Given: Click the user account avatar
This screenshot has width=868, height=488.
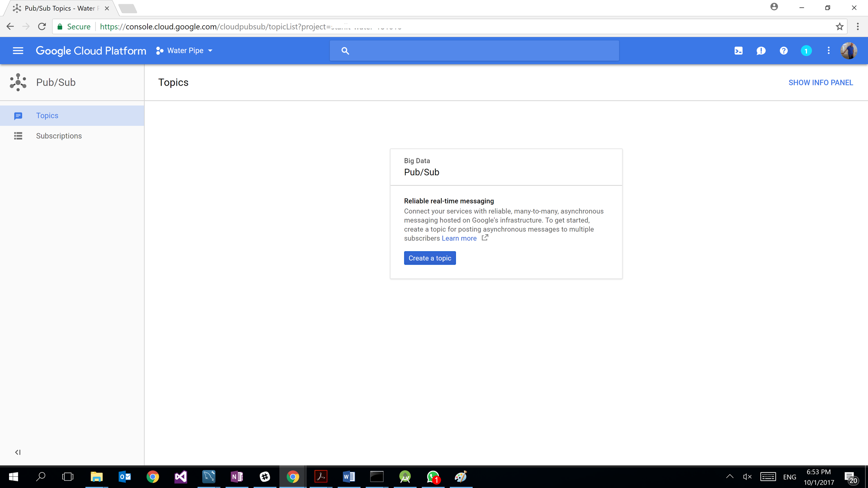Looking at the screenshot, I should click(848, 51).
